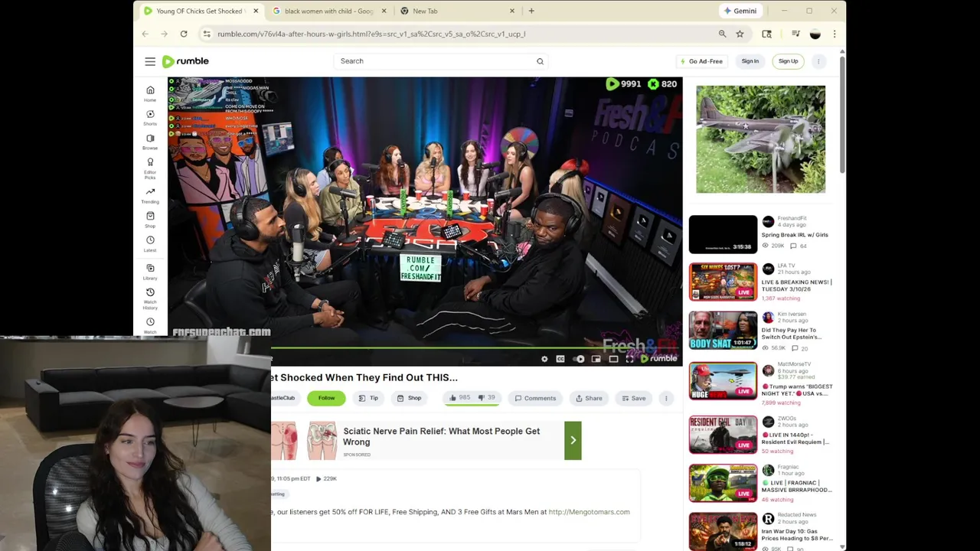This screenshot has width=980, height=551.
Task: Save the video
Action: pos(634,398)
